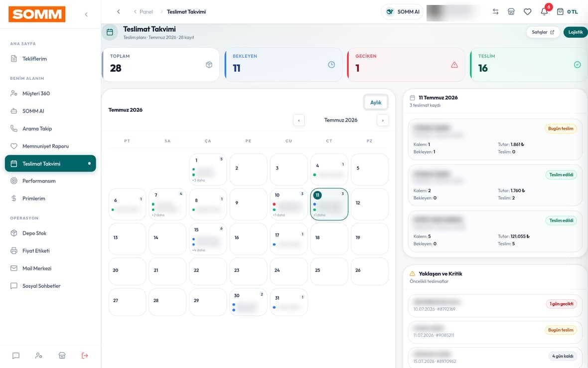
Task: Open Müşteri 360 in the sidebar
Action: (x=50, y=93)
